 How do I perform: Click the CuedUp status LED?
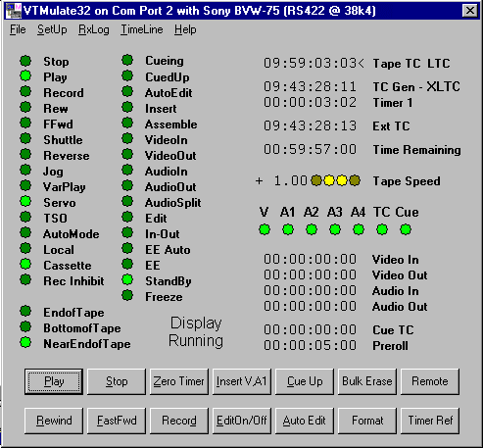coord(127,75)
